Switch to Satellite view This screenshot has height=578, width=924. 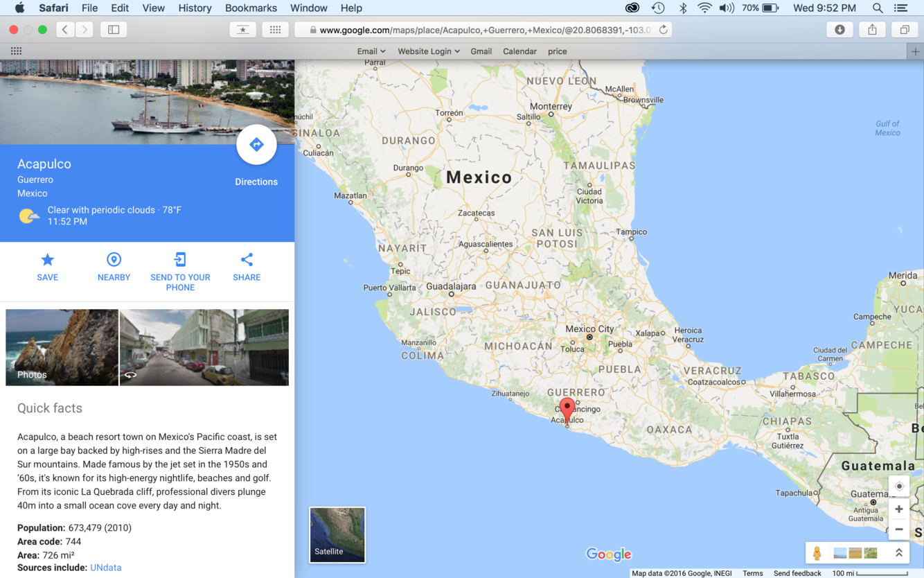pos(337,534)
